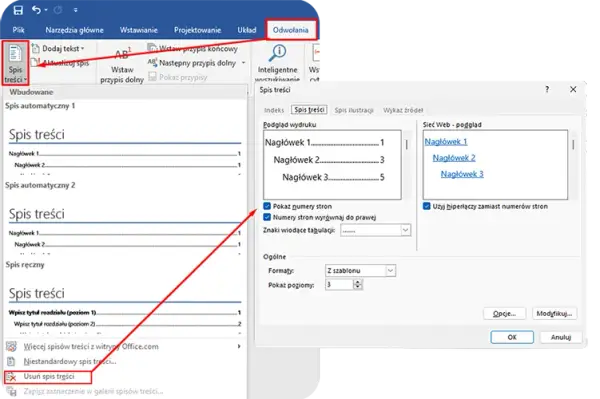Click the Wbudowane gallery header
The image size is (600, 399).
tap(125, 92)
